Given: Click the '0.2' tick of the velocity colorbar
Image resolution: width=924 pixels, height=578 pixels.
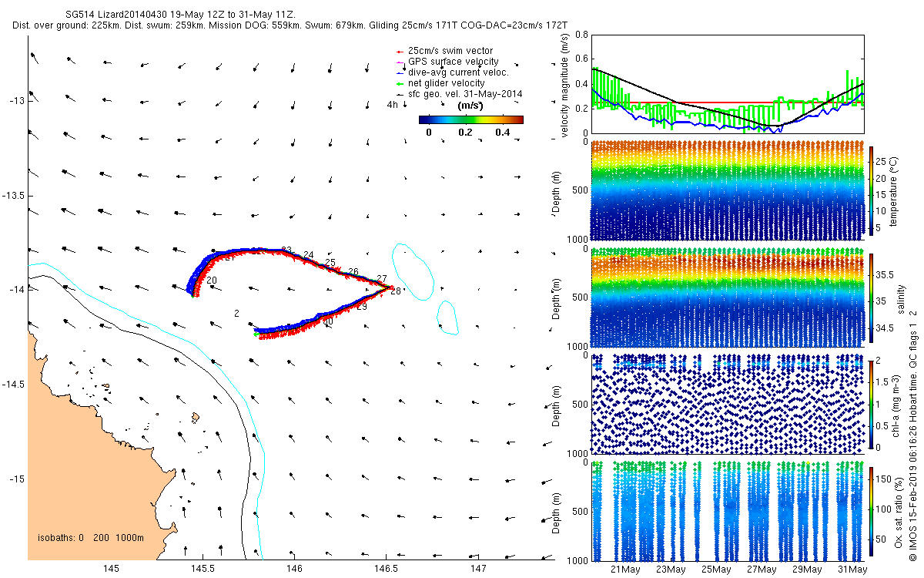Looking at the screenshot, I should coord(465,133).
